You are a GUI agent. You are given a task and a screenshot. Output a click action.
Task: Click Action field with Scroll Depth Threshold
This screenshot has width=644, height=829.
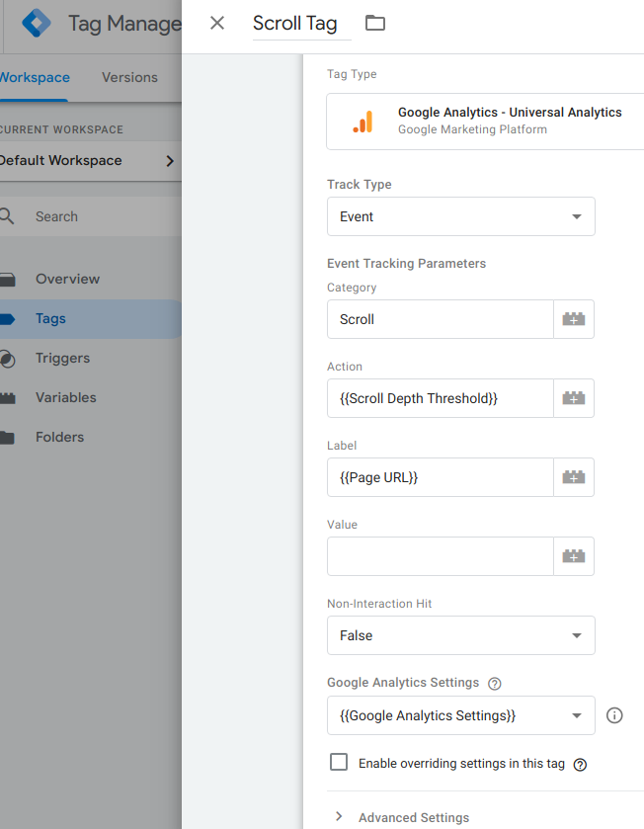[441, 398]
